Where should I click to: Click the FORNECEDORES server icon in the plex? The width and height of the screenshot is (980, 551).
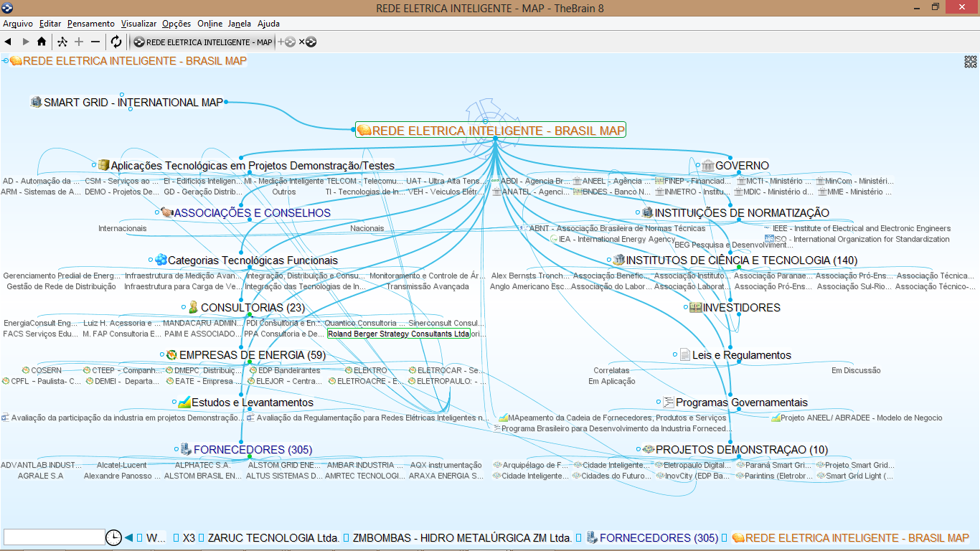(186, 450)
